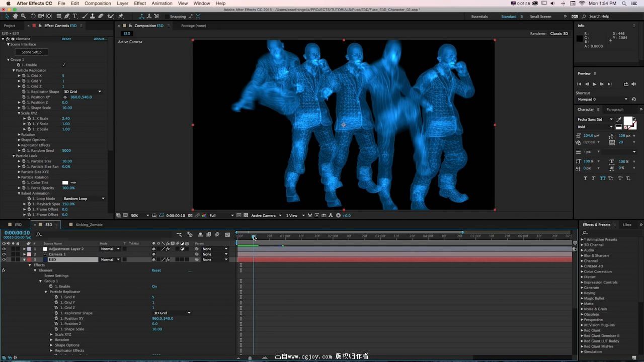Select the Puppet Pin tool
Screen dimensions: 644x362
click(121, 16)
